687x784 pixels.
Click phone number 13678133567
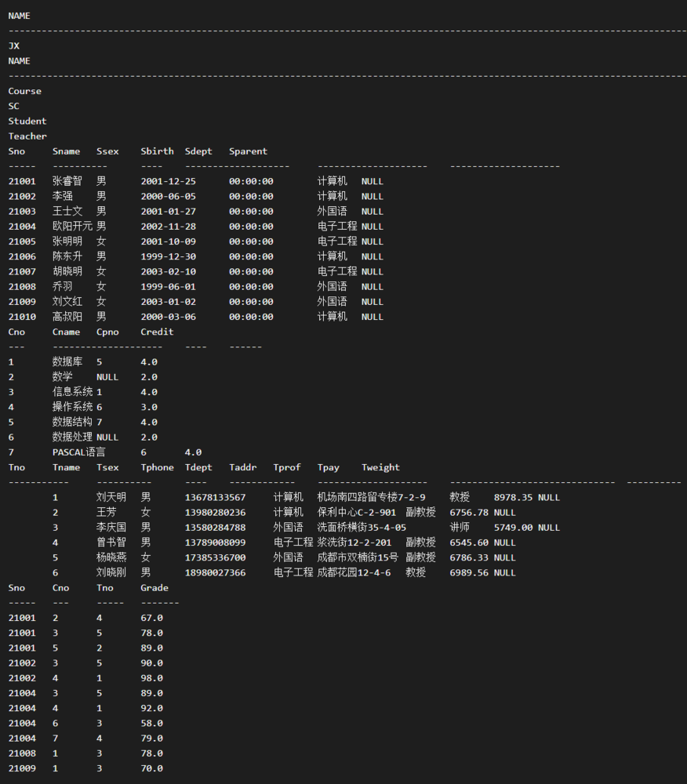[215, 497]
